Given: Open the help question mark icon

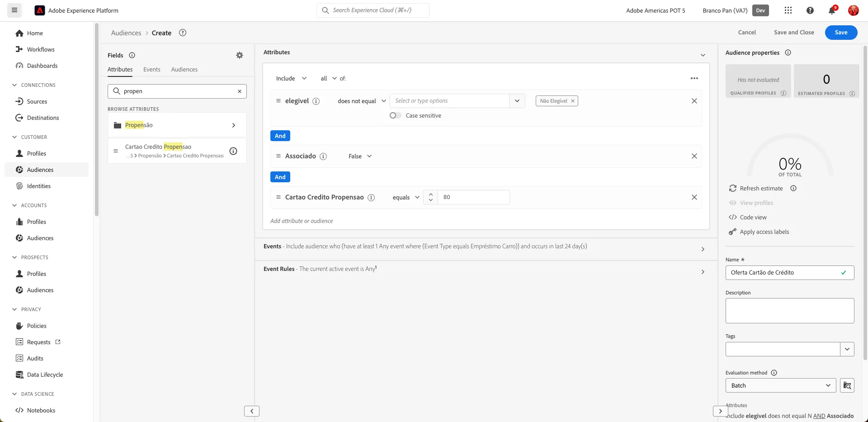Looking at the screenshot, I should coord(810,10).
